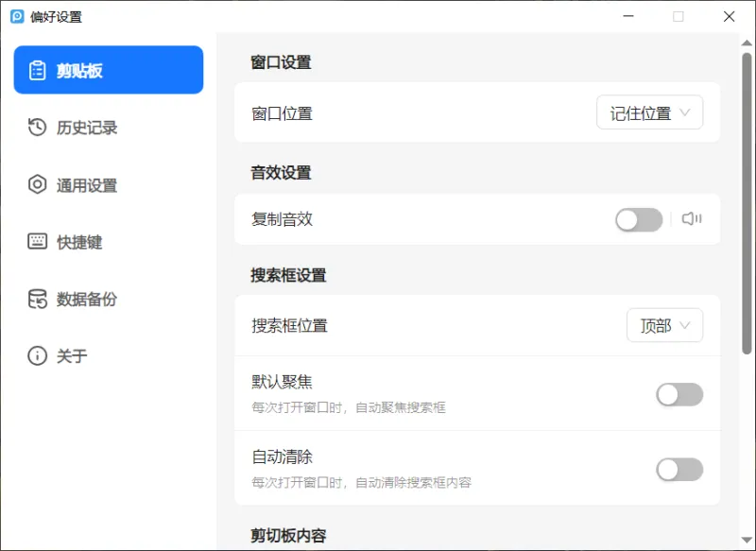Click the speaker icon next to 复制音效
756x551 pixels.
(693, 218)
